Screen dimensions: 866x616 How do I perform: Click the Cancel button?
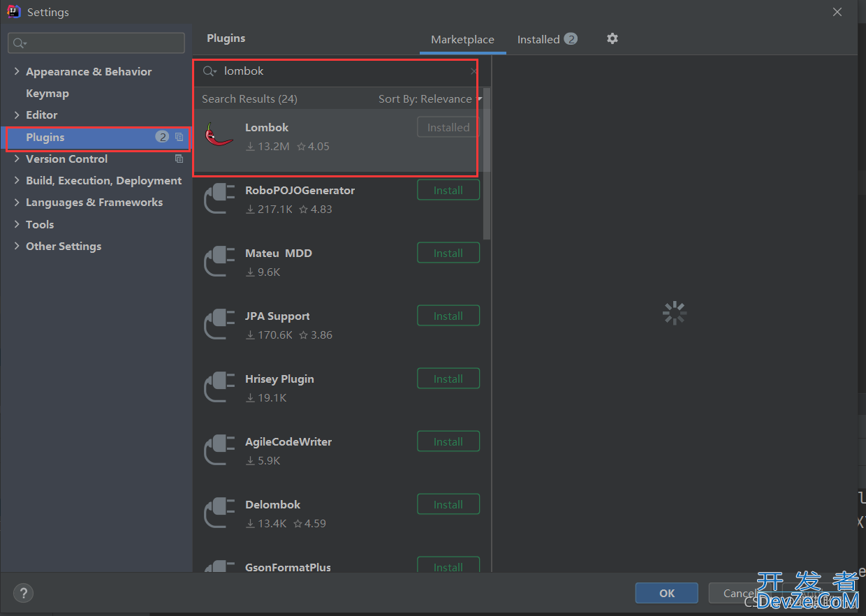(740, 593)
